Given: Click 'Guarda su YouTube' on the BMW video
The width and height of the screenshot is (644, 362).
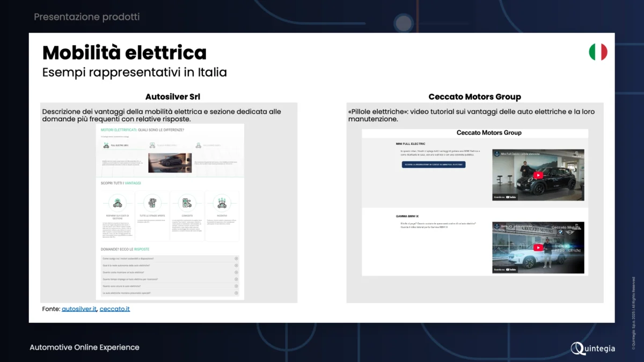Looking at the screenshot, I should click(x=505, y=270).
